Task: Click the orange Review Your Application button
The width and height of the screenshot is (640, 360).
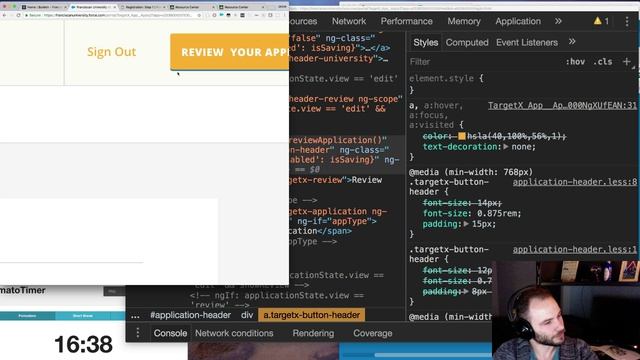Action: click(x=229, y=52)
